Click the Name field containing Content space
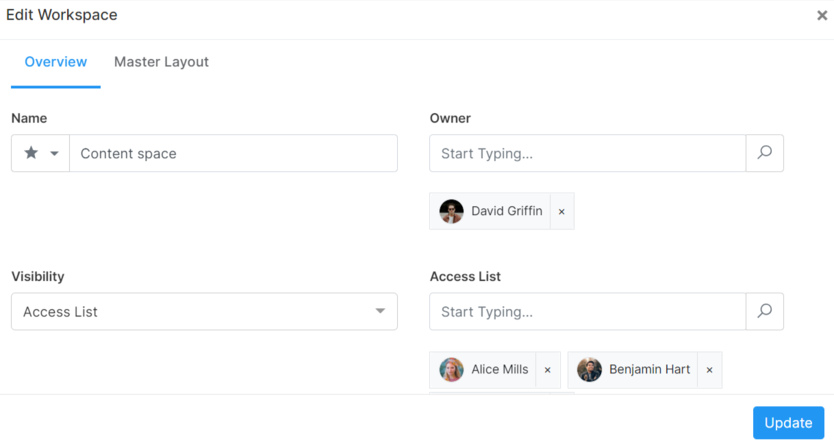The height and width of the screenshot is (444, 834). click(233, 154)
